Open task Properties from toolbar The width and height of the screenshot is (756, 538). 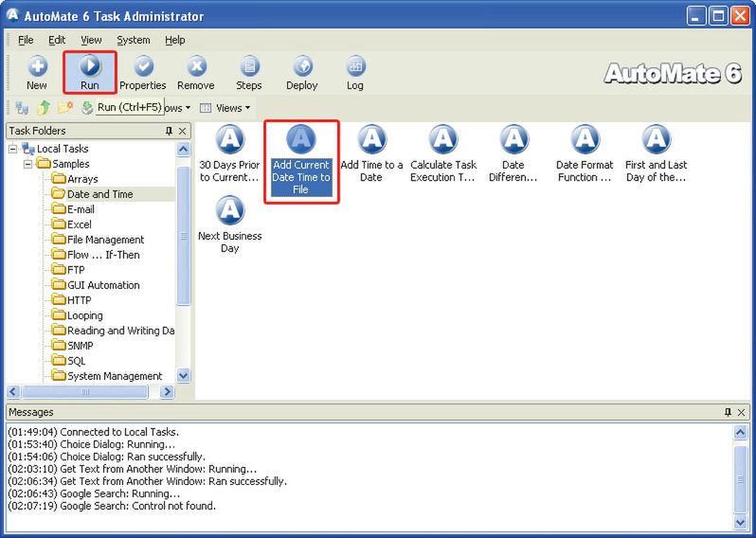143,72
